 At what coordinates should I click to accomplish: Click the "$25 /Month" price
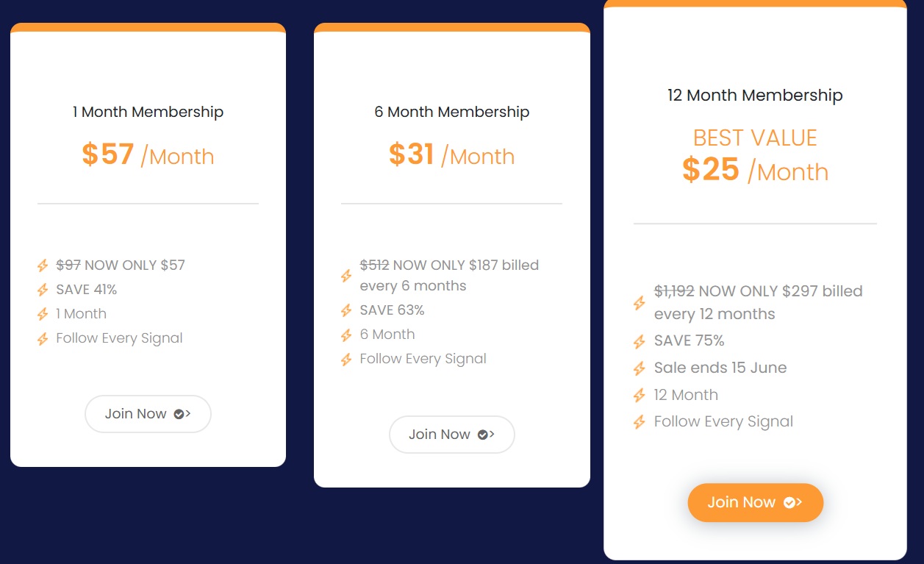(x=755, y=171)
